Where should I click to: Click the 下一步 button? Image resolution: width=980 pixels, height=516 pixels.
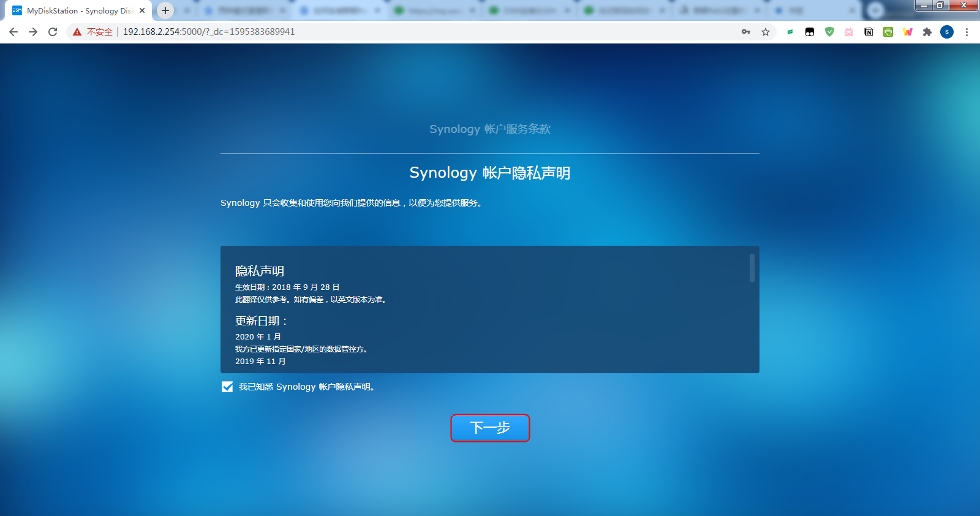(x=490, y=428)
